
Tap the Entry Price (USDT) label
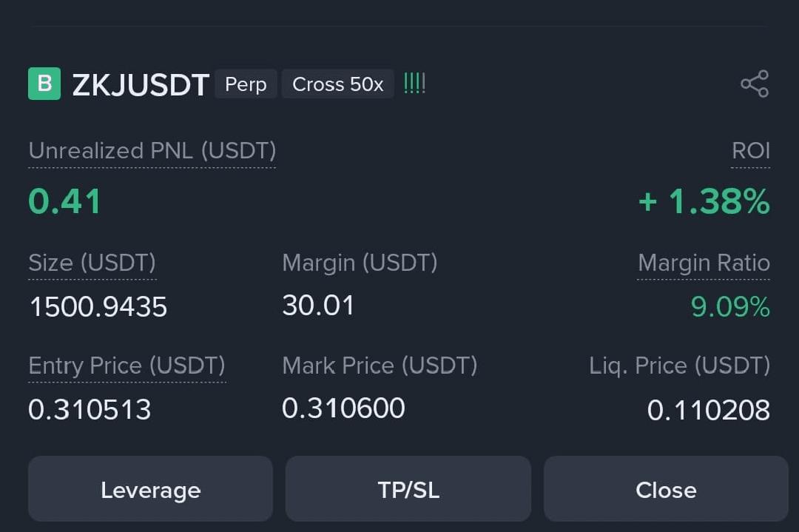point(127,366)
